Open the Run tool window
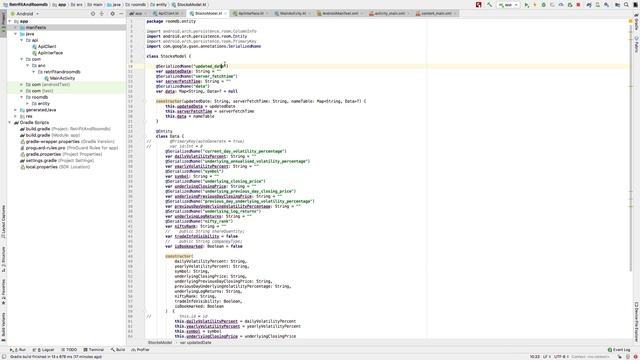 [18, 350]
